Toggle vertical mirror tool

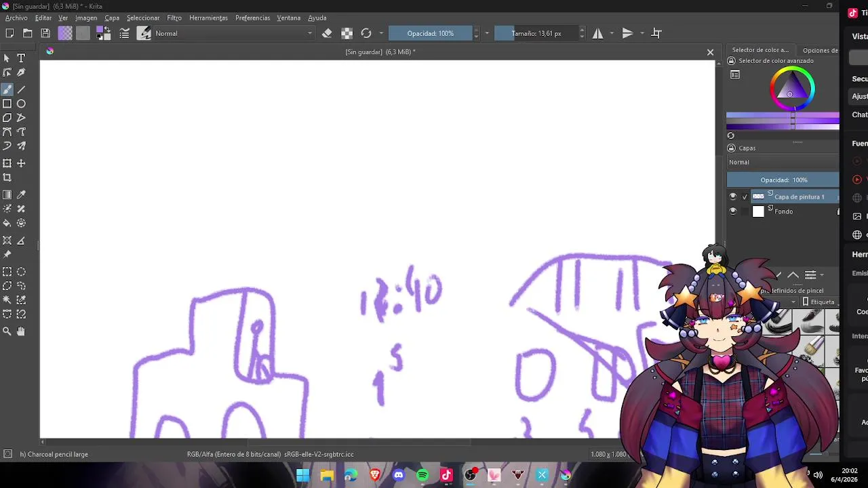[627, 33]
